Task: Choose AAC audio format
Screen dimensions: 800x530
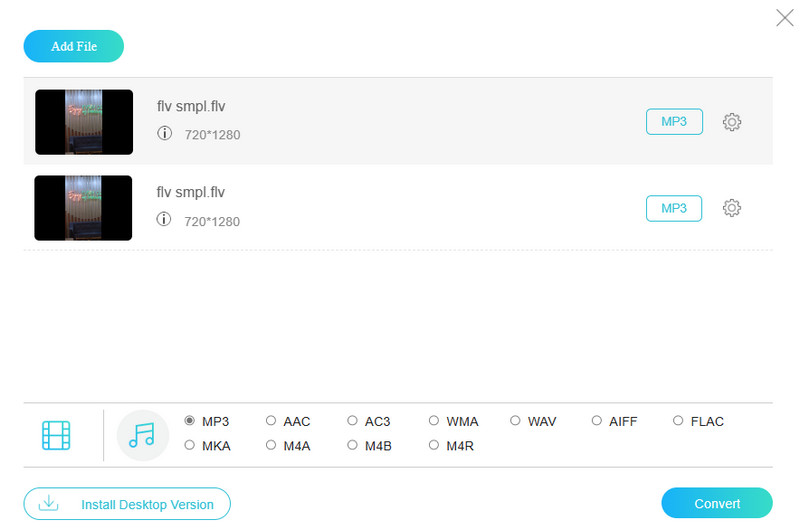Action: [271, 421]
